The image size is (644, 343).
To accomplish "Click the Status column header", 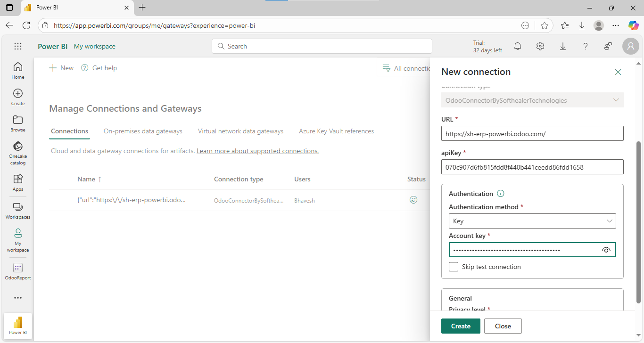I will (x=416, y=179).
